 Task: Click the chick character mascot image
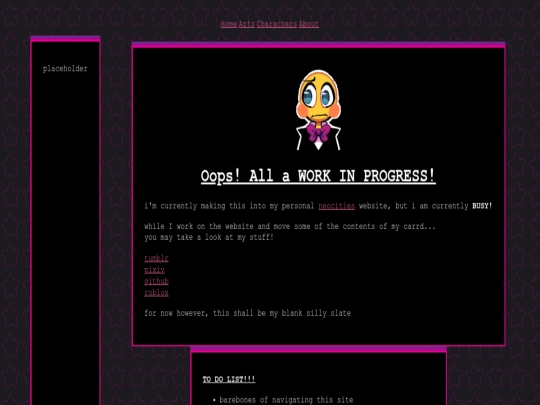coord(319,110)
